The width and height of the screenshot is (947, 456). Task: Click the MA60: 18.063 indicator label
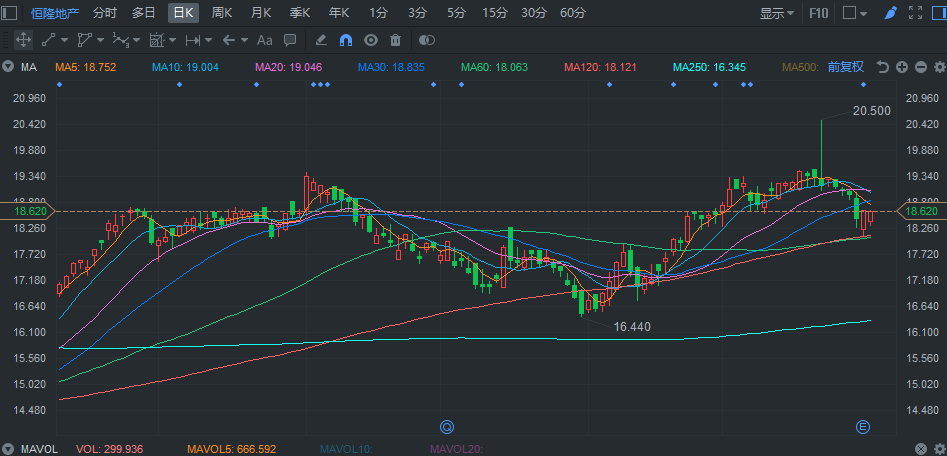point(495,67)
